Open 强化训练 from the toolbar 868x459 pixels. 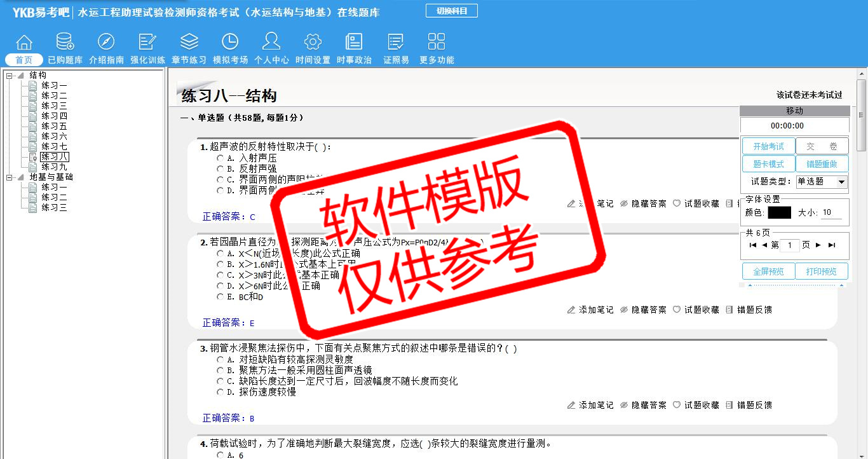coord(147,43)
